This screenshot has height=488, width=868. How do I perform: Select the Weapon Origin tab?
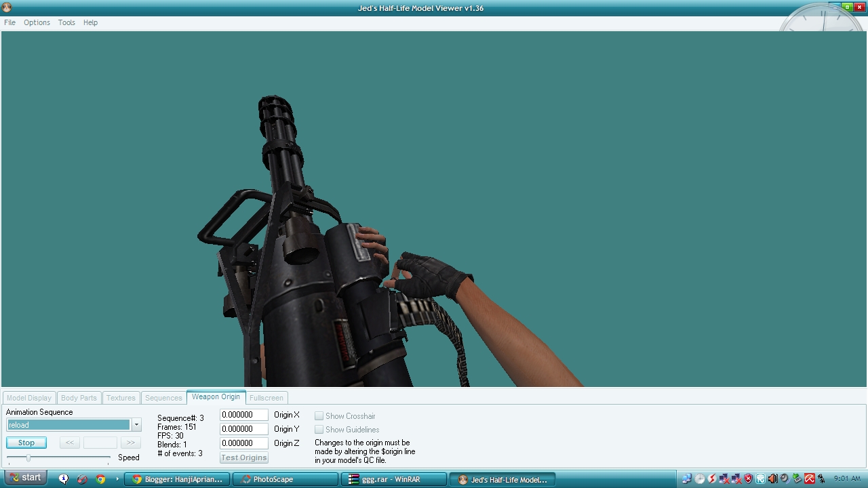pyautogui.click(x=216, y=397)
